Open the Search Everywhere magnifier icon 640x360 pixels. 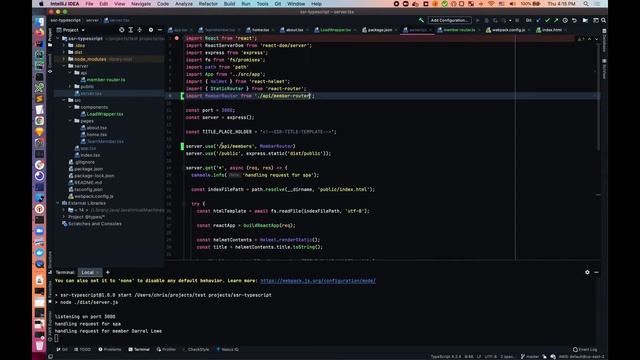603,20
